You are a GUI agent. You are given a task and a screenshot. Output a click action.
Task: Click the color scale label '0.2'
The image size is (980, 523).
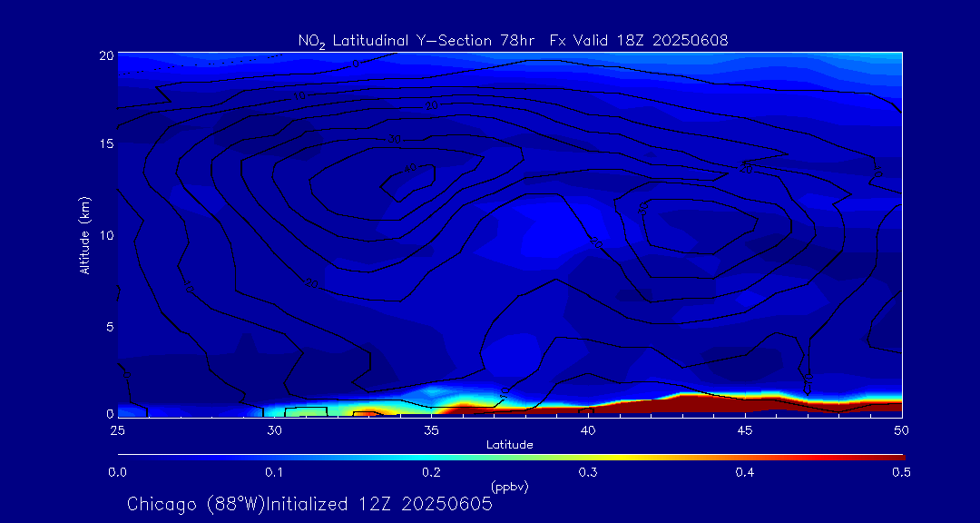tap(431, 473)
